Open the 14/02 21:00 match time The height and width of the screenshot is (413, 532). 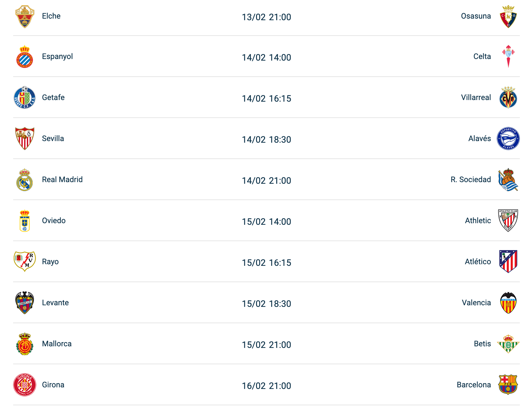266,181
